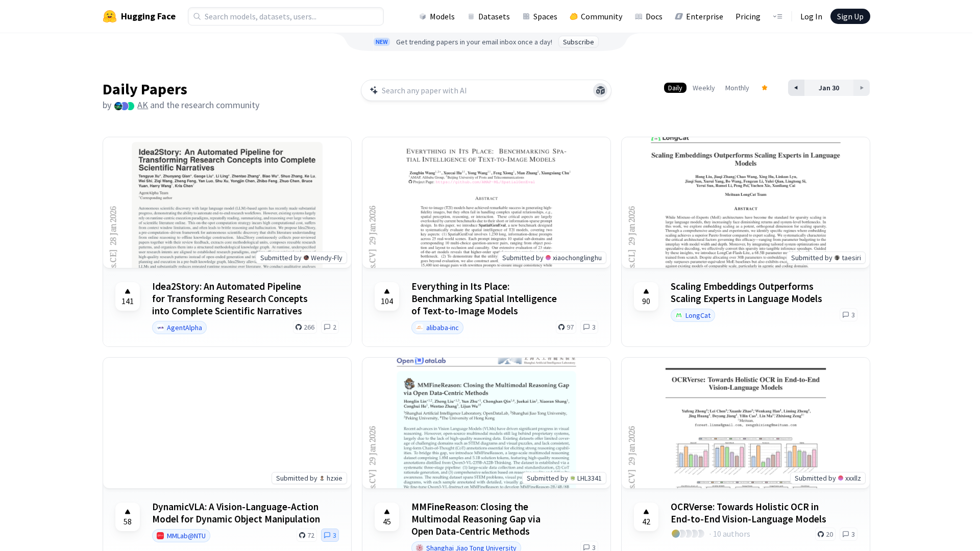Click the Sign Up button
The height and width of the screenshot is (551, 980).
tap(850, 16)
